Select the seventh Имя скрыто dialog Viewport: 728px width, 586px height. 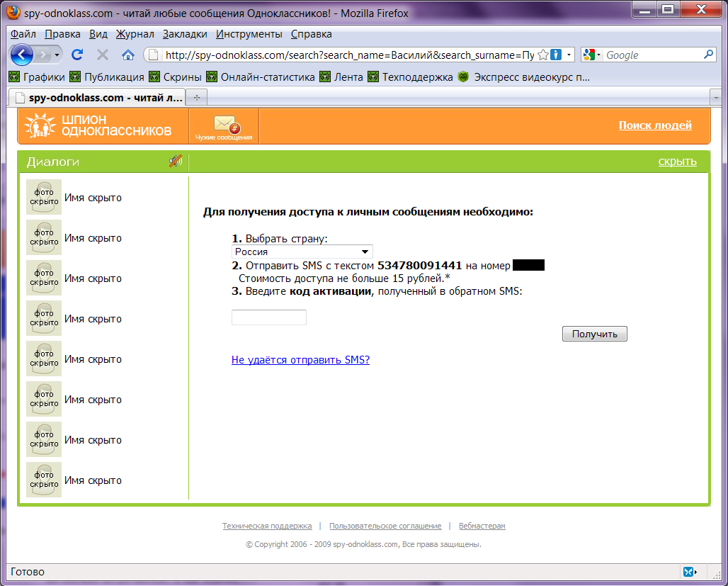[93, 440]
